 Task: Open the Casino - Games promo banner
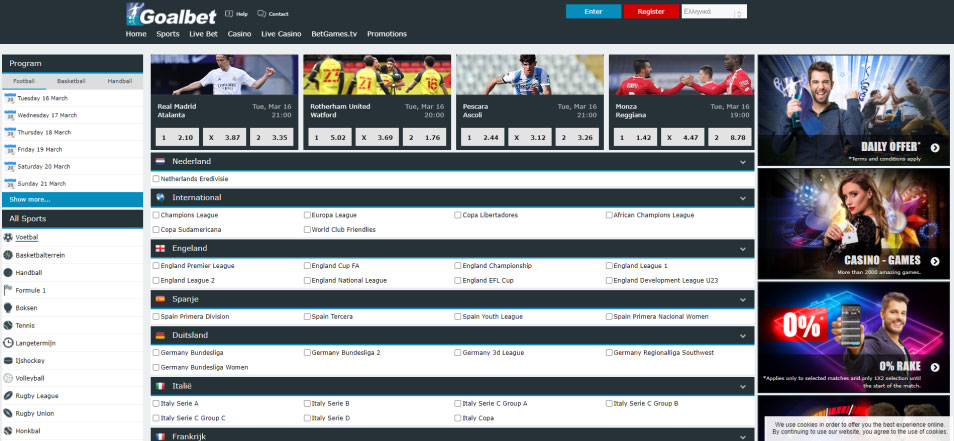click(x=854, y=224)
